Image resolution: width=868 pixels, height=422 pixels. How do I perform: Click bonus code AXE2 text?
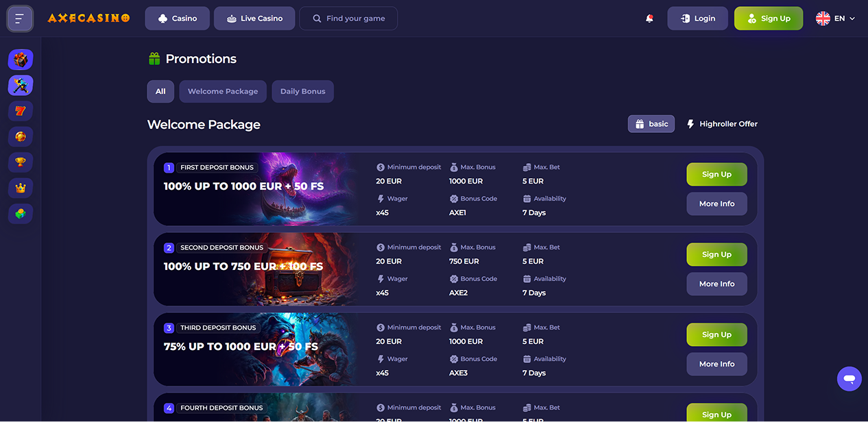pos(458,293)
